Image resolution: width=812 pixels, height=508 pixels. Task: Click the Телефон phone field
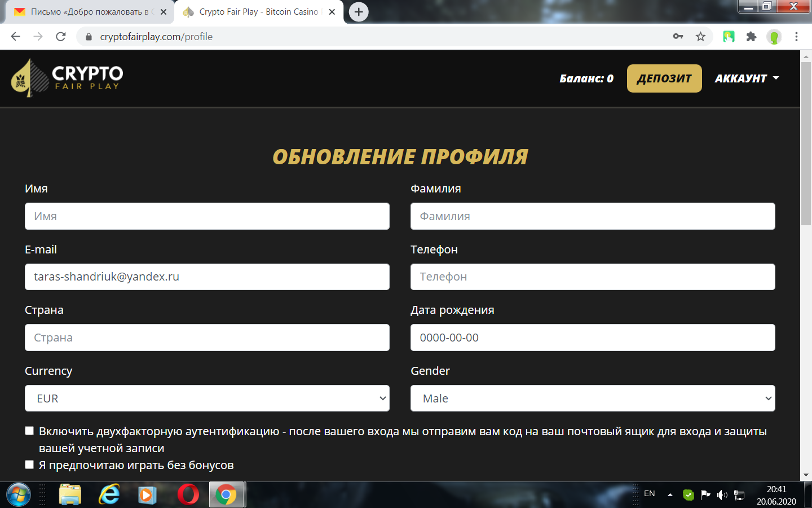(x=593, y=277)
